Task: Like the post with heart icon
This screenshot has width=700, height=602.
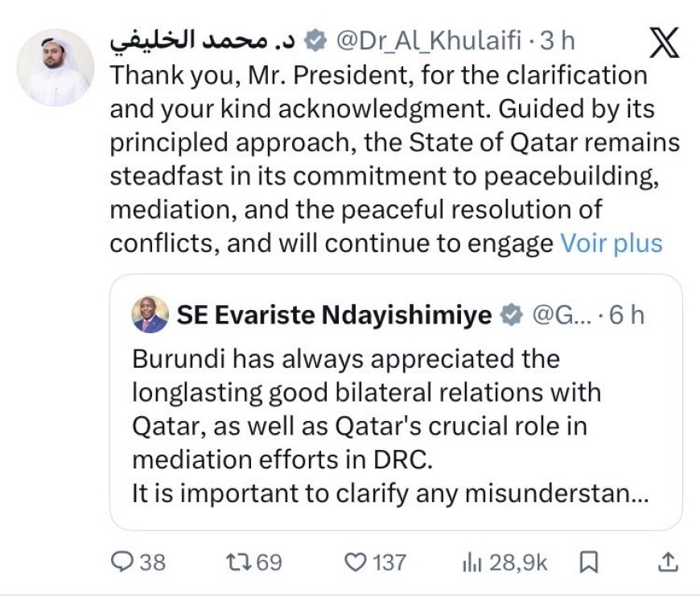Action: (x=355, y=560)
